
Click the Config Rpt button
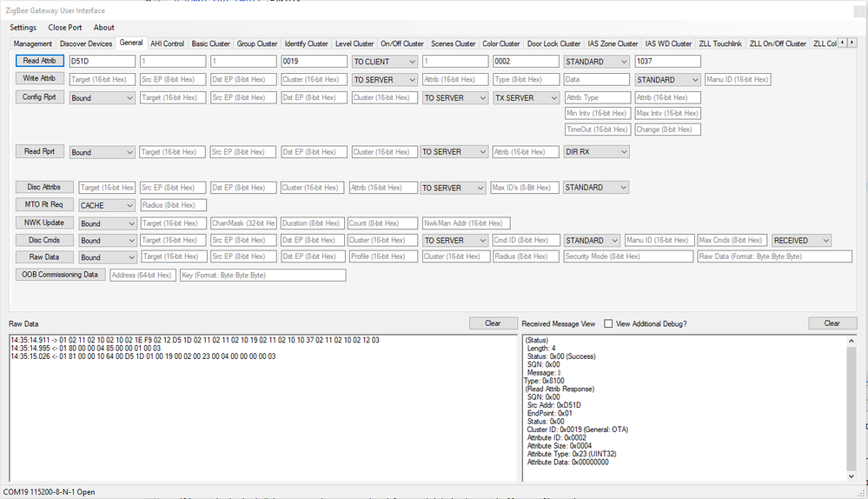(39, 96)
